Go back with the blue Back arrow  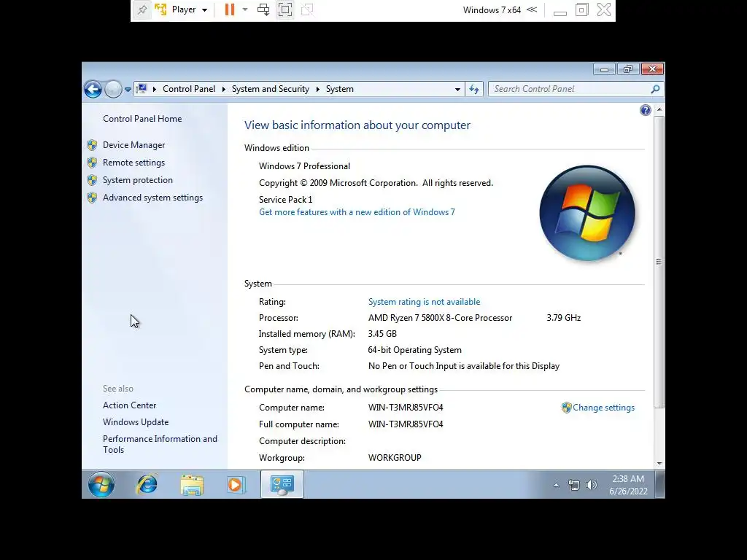pyautogui.click(x=93, y=89)
